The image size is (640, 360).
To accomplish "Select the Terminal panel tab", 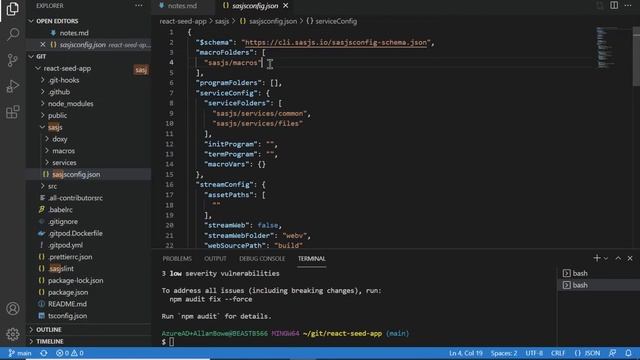I will 311,259.
